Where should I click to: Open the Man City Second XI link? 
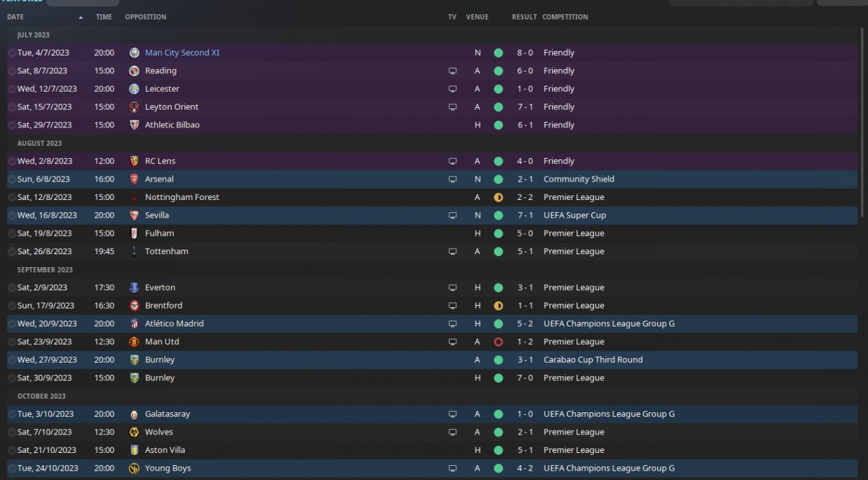(x=182, y=53)
